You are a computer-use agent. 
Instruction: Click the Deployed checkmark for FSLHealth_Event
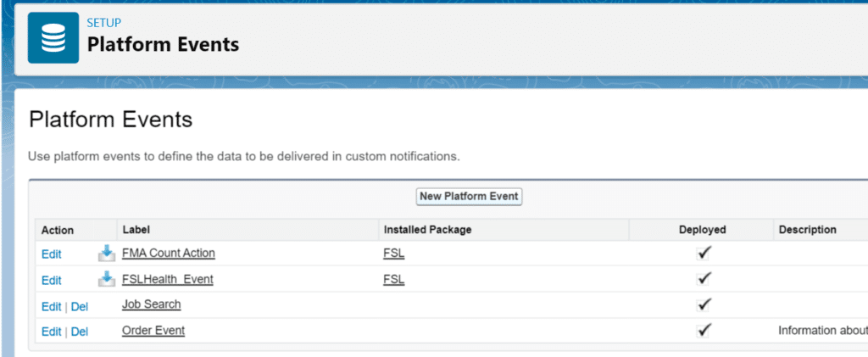[x=704, y=279]
